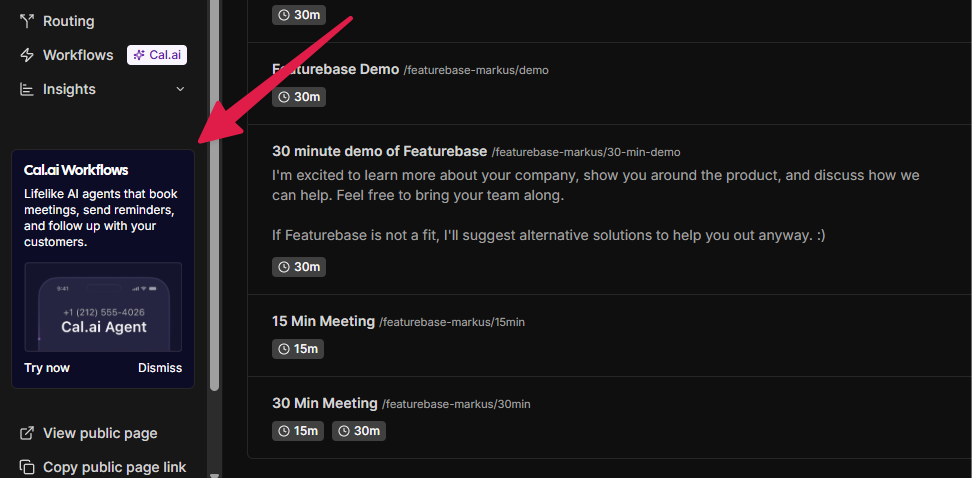
Task: Select Insights in the sidebar
Action: click(x=69, y=89)
